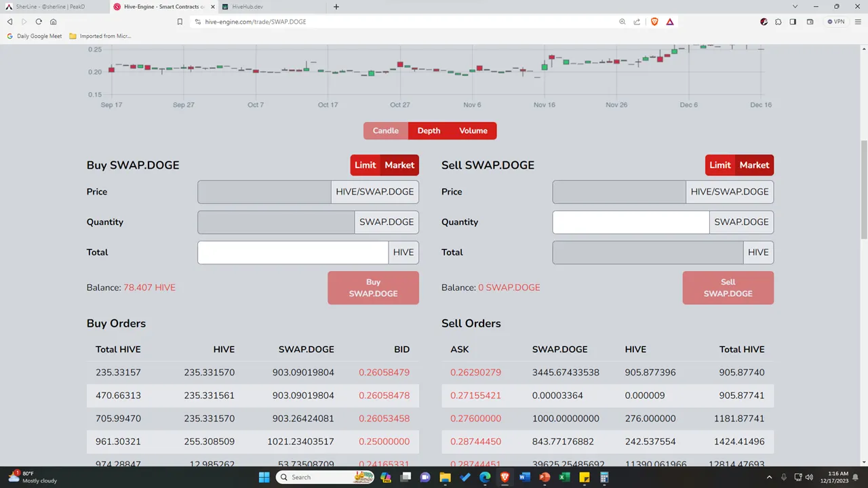Select Market order type for Buy SWAP.DOGE

pos(399,165)
